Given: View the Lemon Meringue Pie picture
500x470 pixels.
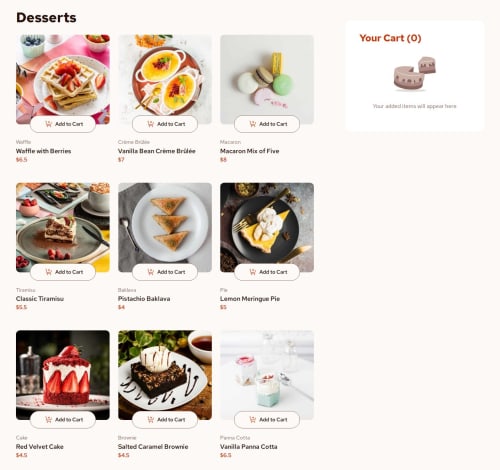Looking at the screenshot, I should point(267,227).
